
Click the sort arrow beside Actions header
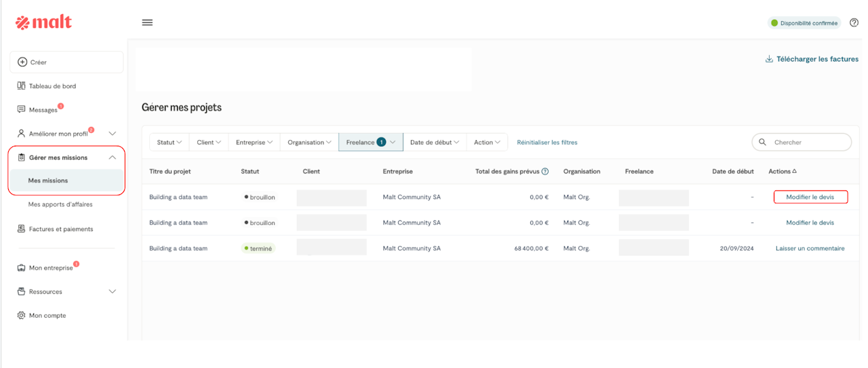click(795, 171)
